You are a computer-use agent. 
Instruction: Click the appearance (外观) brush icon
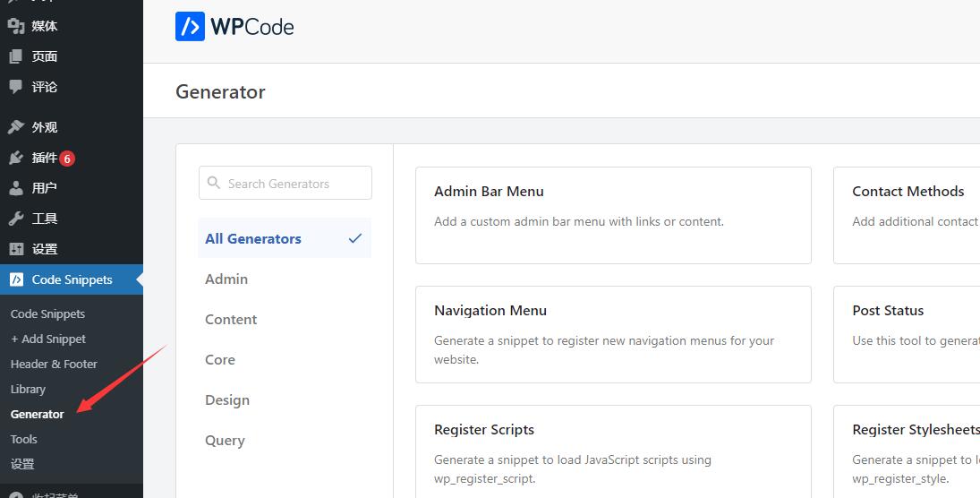pyautogui.click(x=16, y=127)
